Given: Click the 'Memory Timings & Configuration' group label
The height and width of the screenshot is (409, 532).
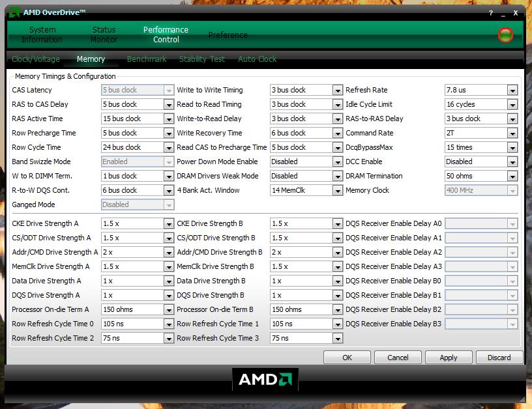Looking at the screenshot, I should (65, 76).
